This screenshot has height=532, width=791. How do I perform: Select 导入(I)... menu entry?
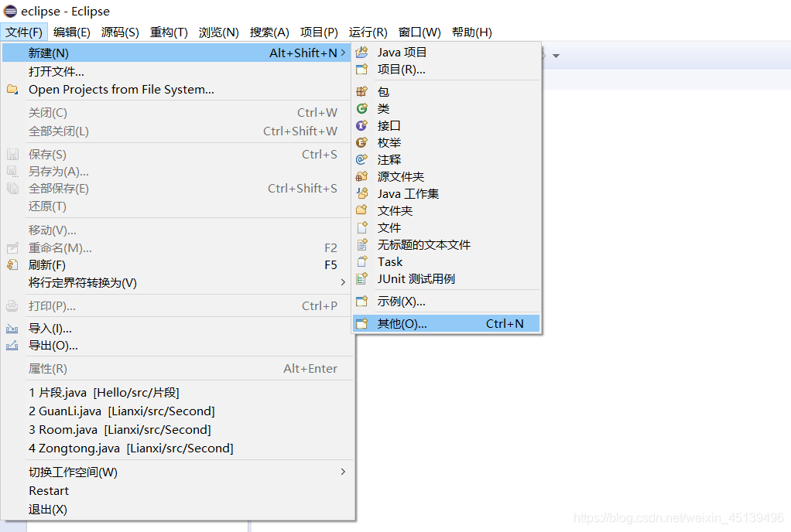(176, 329)
